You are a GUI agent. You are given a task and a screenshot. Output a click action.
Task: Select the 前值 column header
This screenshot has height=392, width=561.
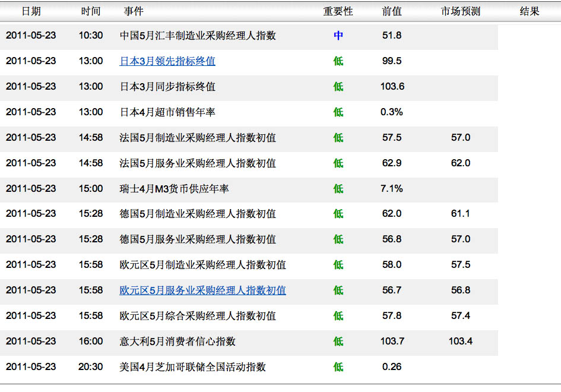392,11
